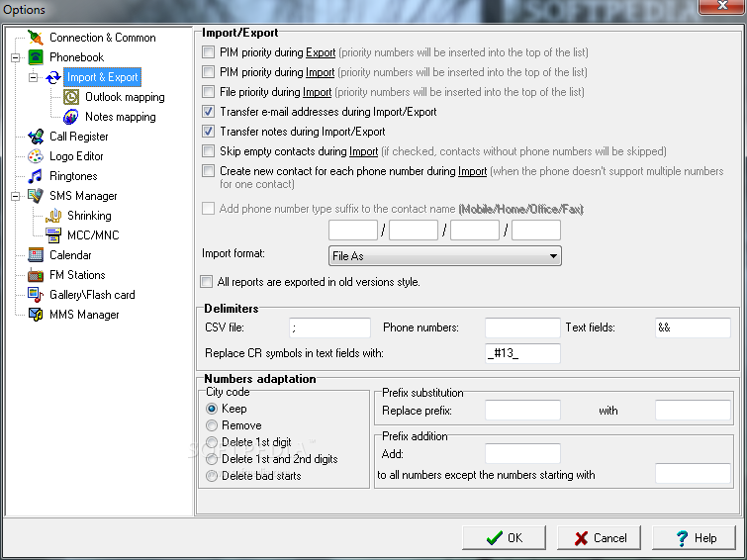
Task: Open Notes mapping options
Action: tap(121, 117)
